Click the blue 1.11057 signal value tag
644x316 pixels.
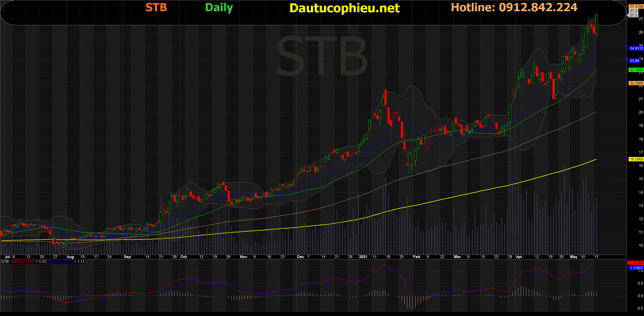pos(636,268)
